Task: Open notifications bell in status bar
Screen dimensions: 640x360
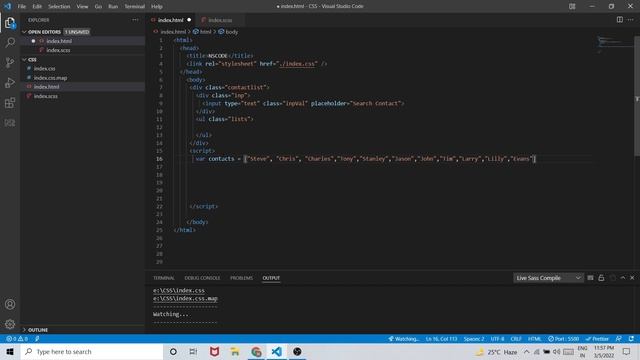Action: [x=631, y=339]
